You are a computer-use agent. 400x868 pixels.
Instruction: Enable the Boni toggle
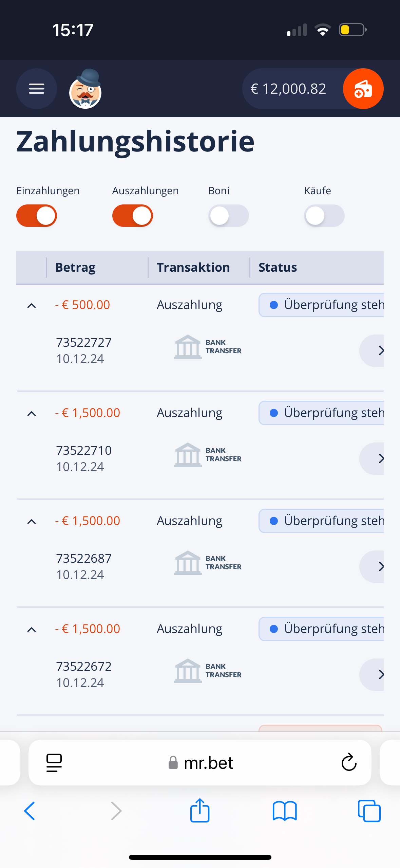click(x=228, y=216)
